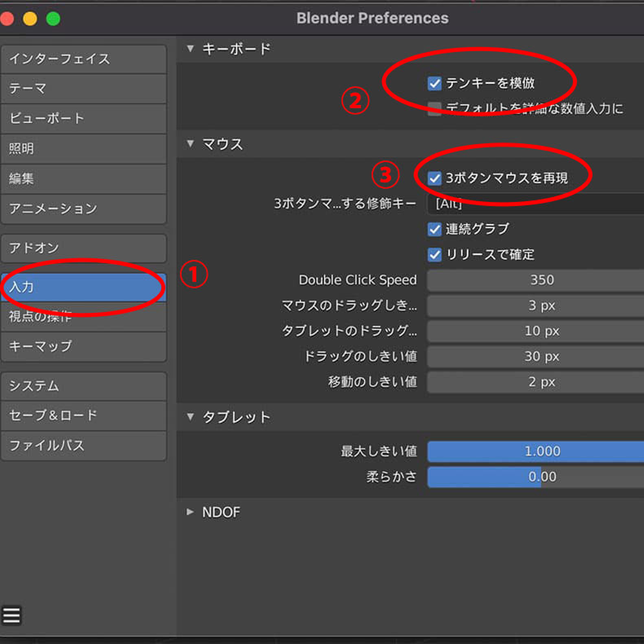Screen dimensions: 644x644
Task: Open the hamburger menu in Preferences
Action: point(12,615)
